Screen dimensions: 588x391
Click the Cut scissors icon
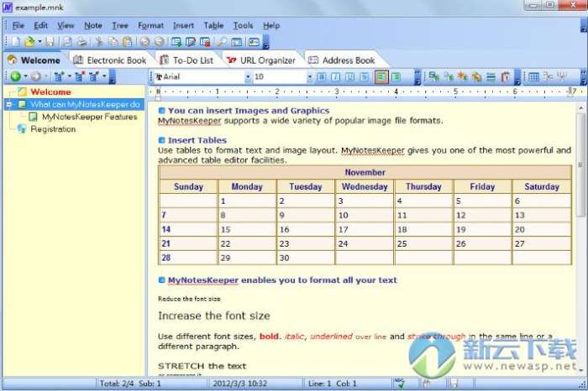(x=98, y=41)
